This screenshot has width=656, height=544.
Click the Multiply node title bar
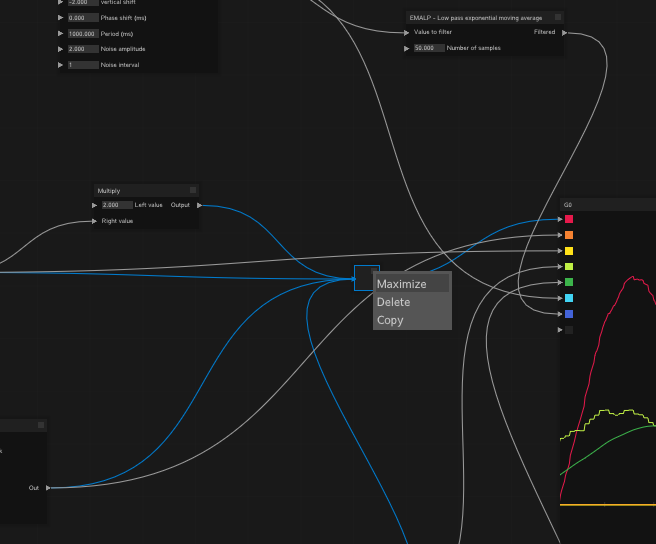coord(146,190)
